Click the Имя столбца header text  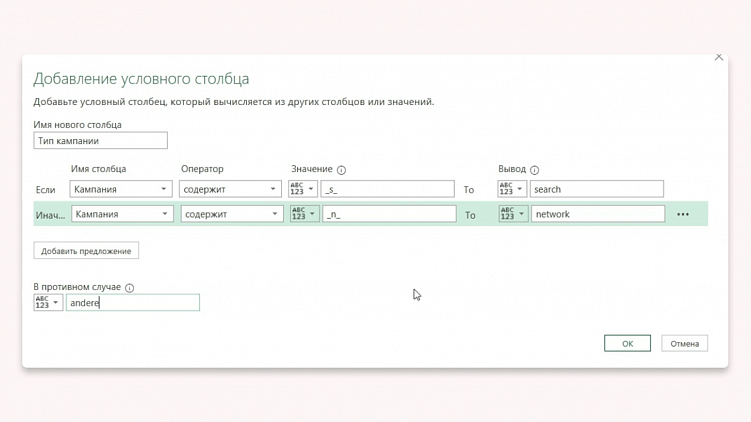[x=98, y=169]
